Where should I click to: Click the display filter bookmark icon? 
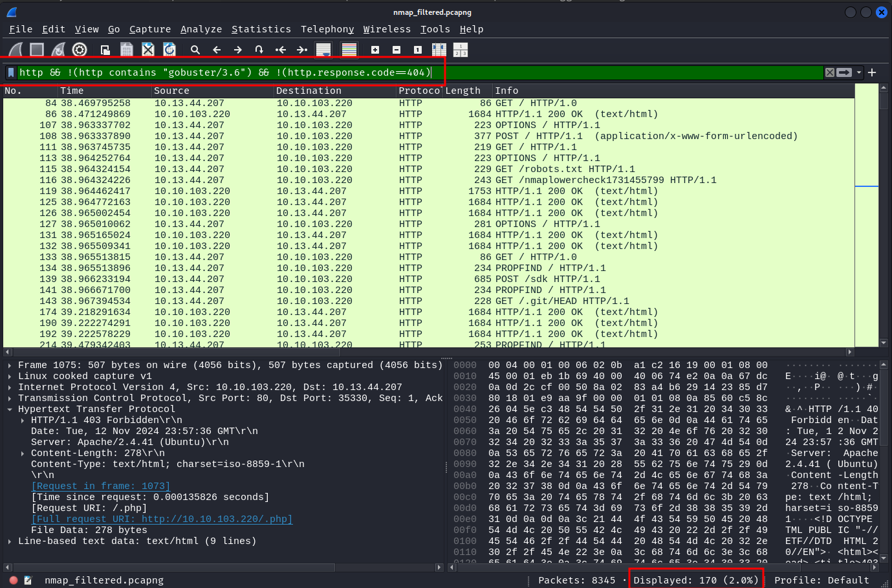point(11,72)
